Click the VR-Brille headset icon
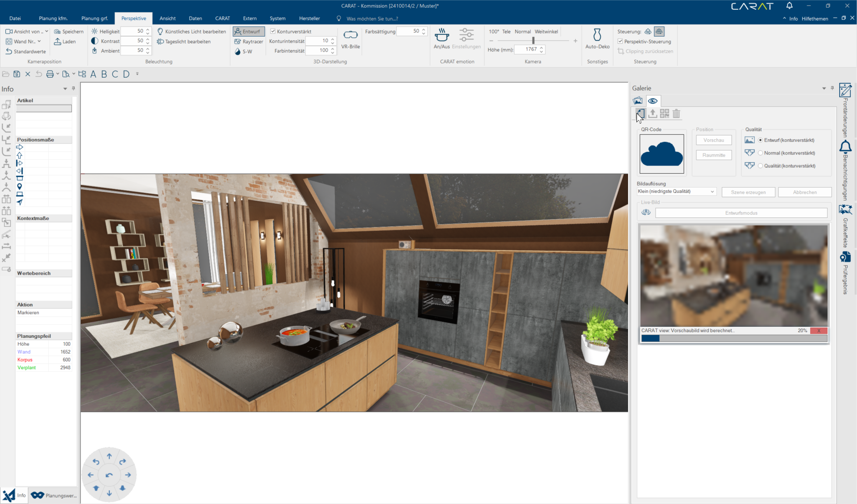 pos(350,35)
